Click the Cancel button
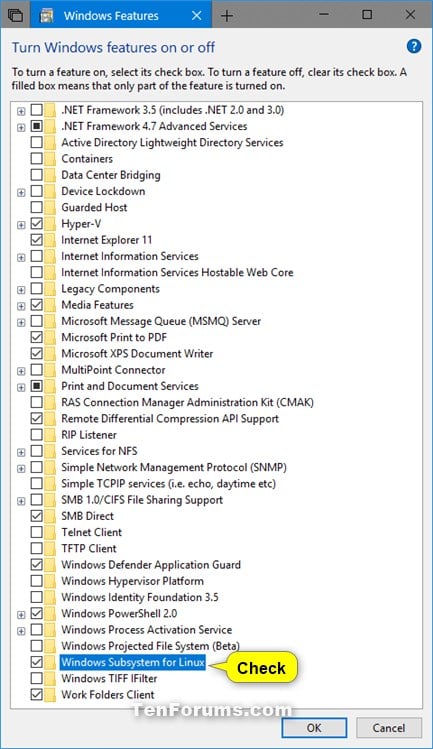The width and height of the screenshot is (433, 749). 389,728
